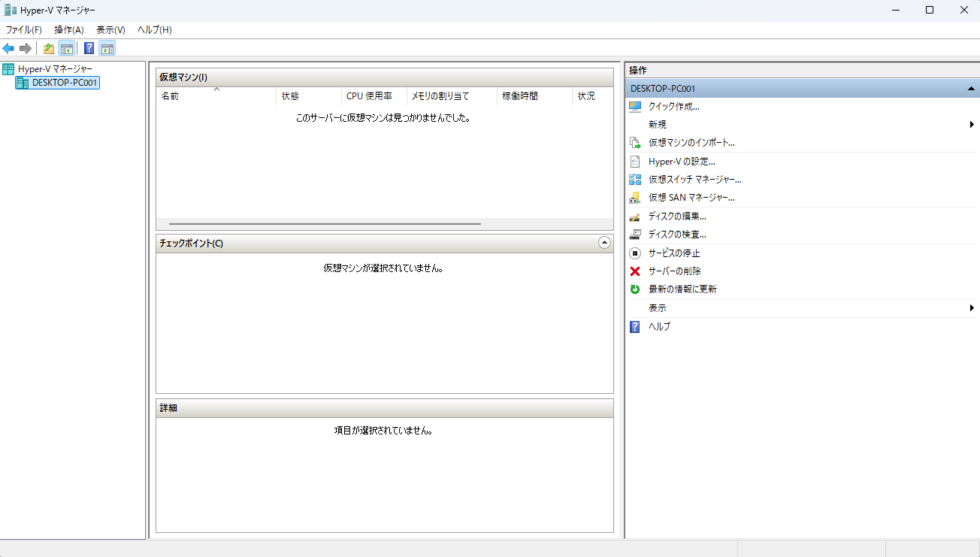
Task: Click the 詳細 section header
Action: (x=385, y=408)
